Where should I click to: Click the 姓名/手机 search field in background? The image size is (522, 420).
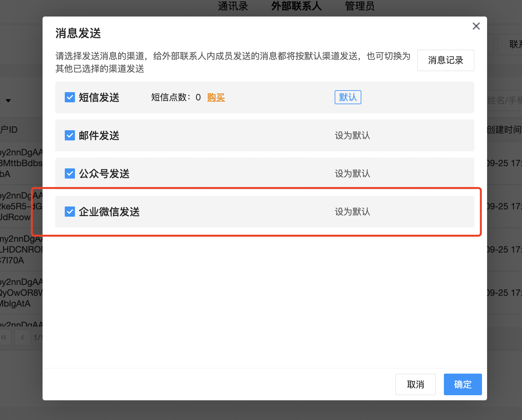[505, 101]
